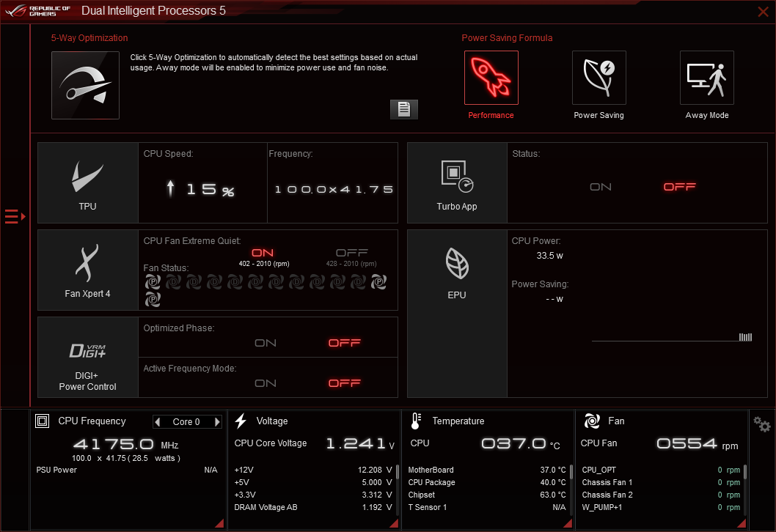
Task: Click the PSU Power row
Action: click(x=127, y=470)
